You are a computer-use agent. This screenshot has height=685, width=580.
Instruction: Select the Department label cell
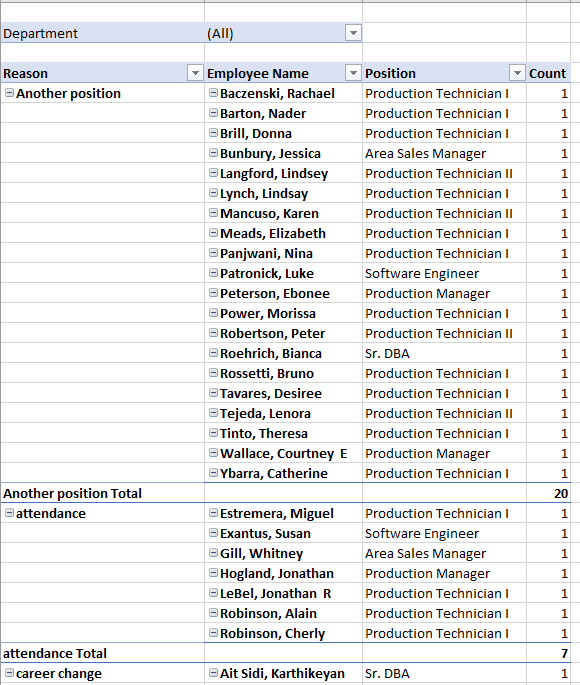(102, 33)
